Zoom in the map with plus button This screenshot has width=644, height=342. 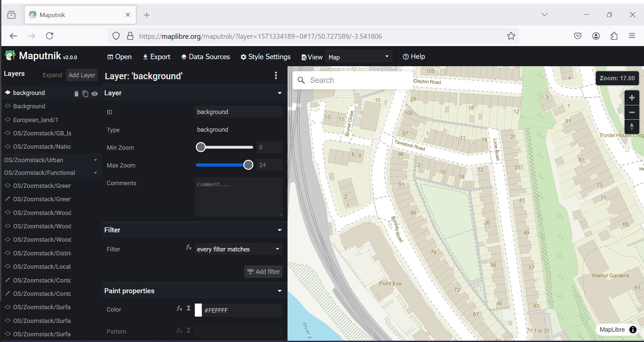click(x=632, y=98)
